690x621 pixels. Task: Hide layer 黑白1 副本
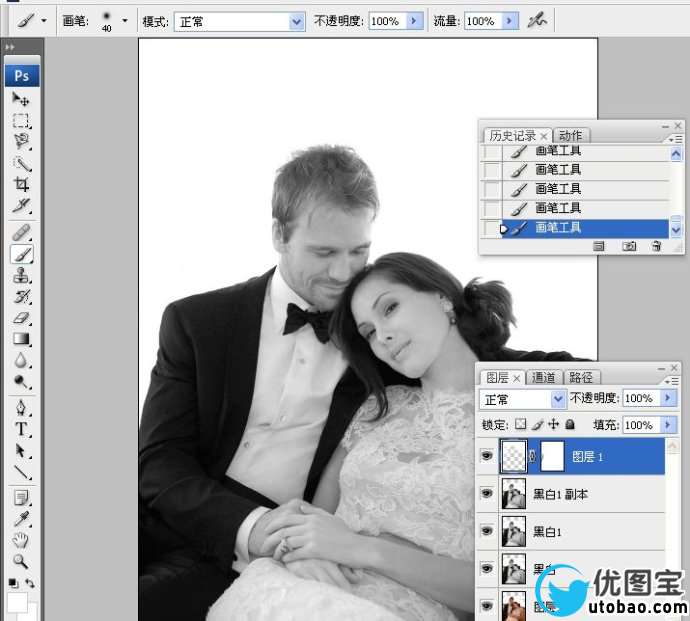click(487, 493)
